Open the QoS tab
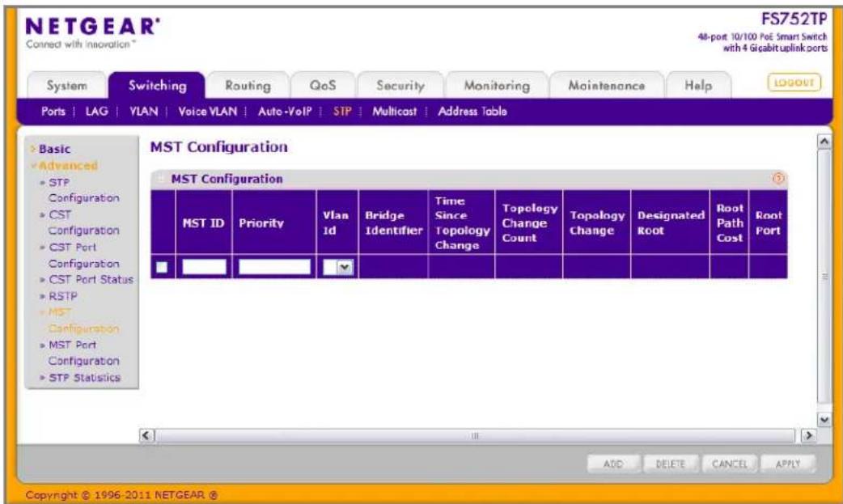This screenshot has height=504, width=843. (323, 86)
